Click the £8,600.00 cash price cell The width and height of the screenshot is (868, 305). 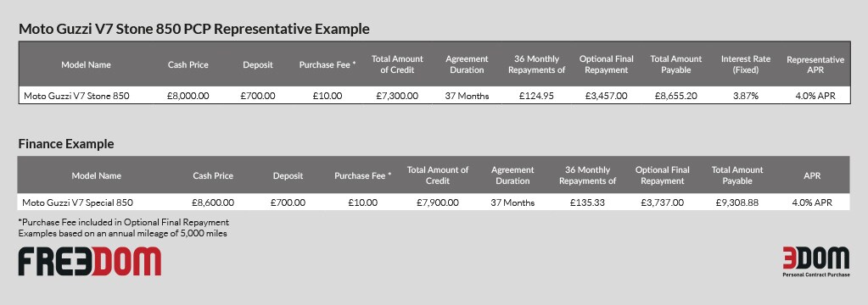point(213,202)
